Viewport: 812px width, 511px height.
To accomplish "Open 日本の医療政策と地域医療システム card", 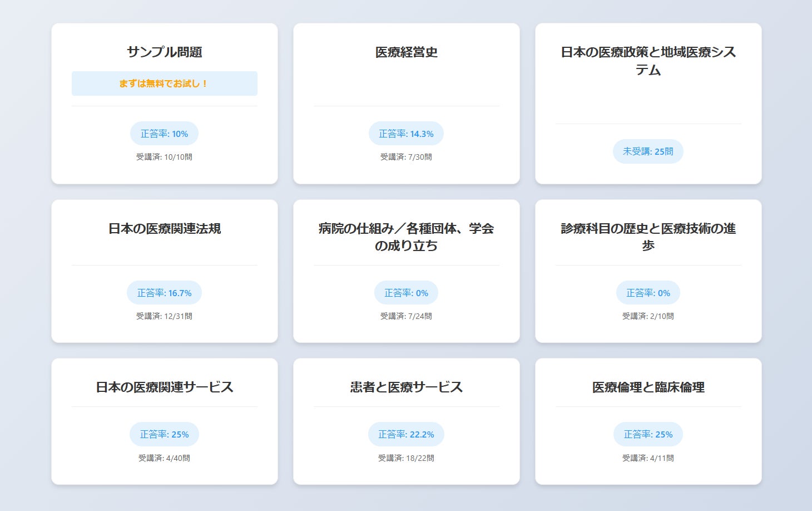I will point(648,104).
